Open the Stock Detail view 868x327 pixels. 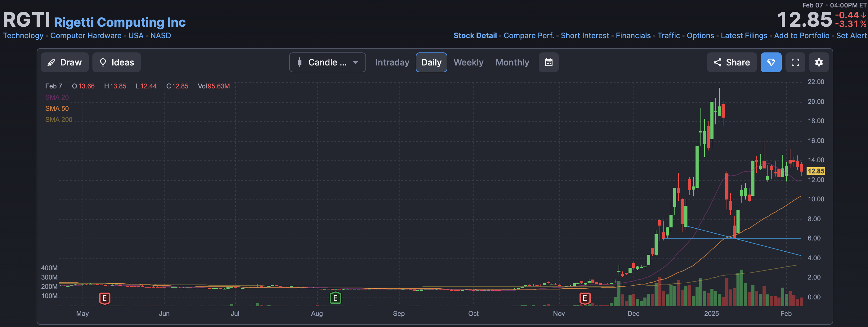coord(475,35)
